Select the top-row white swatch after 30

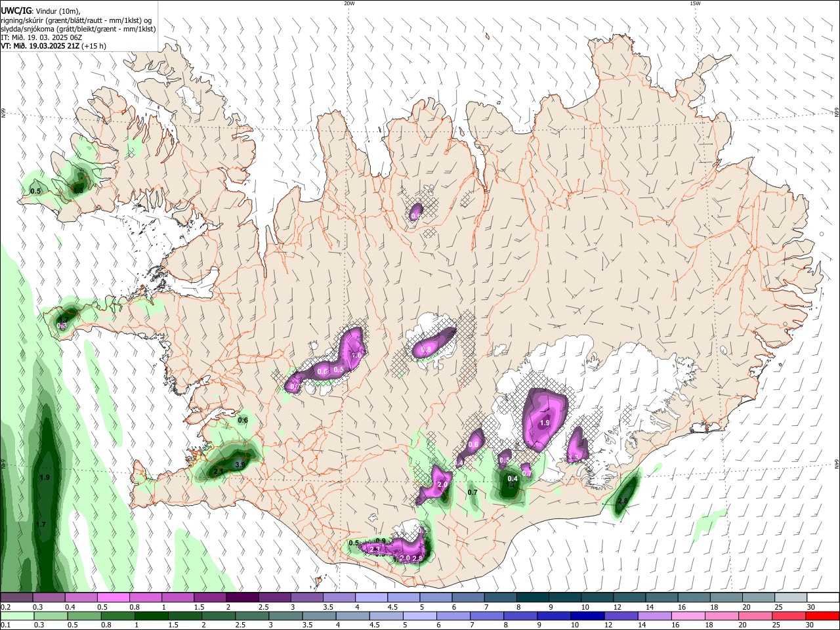point(823,598)
